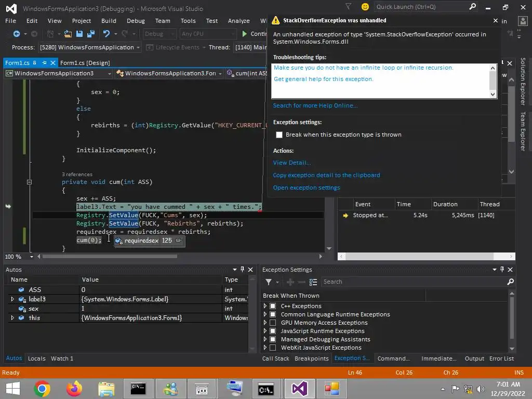Click the Undo arrow icon
532x399 pixels.
point(107,34)
